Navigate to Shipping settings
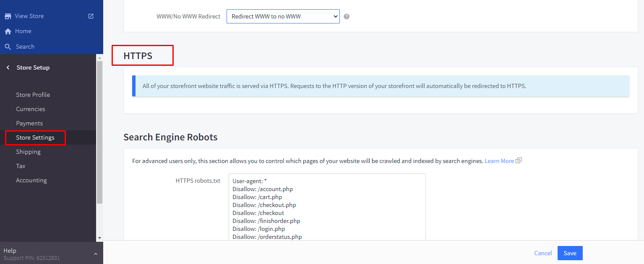The image size is (644, 264). point(28,152)
